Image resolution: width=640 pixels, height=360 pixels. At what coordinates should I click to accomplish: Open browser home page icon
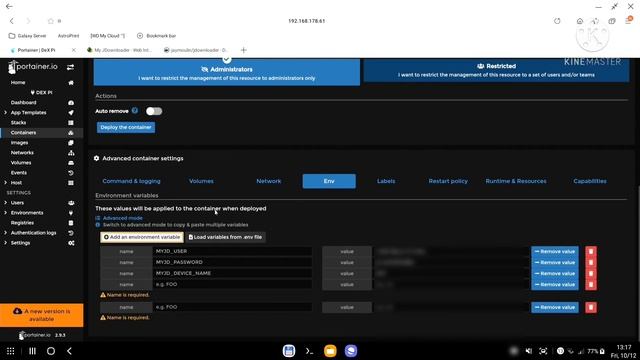coord(580,21)
